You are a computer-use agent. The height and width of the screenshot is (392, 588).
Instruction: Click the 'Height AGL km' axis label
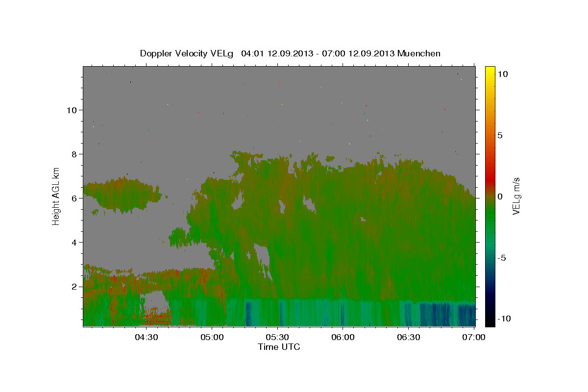coord(56,196)
